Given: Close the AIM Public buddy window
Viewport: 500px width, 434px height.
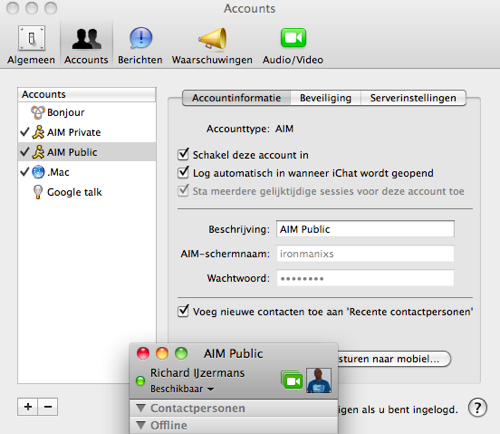Looking at the screenshot, I should pyautogui.click(x=143, y=353).
